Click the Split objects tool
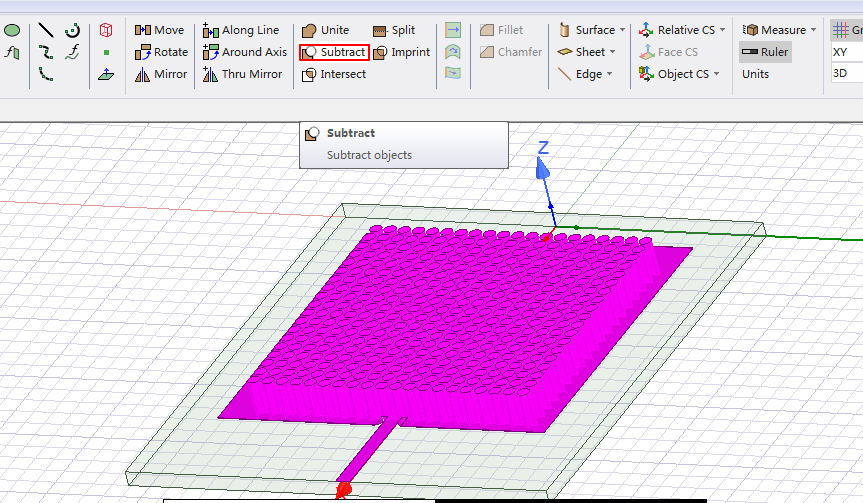Image resolution: width=863 pixels, height=503 pixels. pos(394,30)
